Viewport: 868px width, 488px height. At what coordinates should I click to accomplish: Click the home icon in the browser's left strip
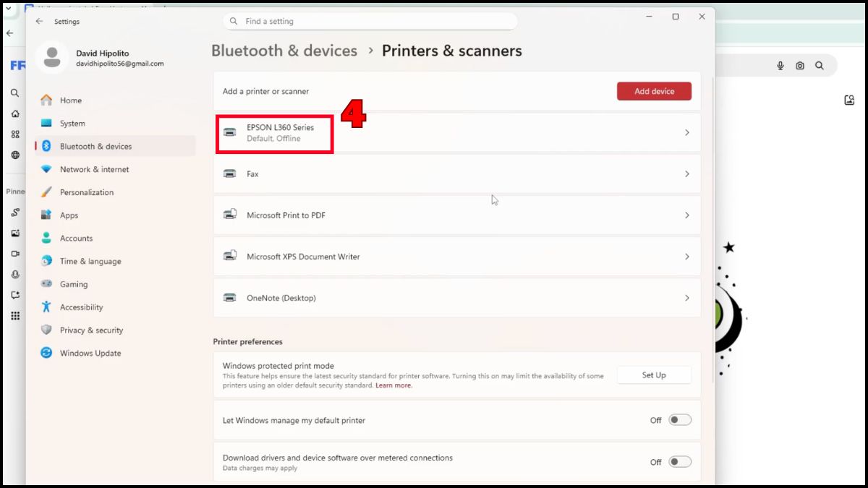click(x=14, y=114)
